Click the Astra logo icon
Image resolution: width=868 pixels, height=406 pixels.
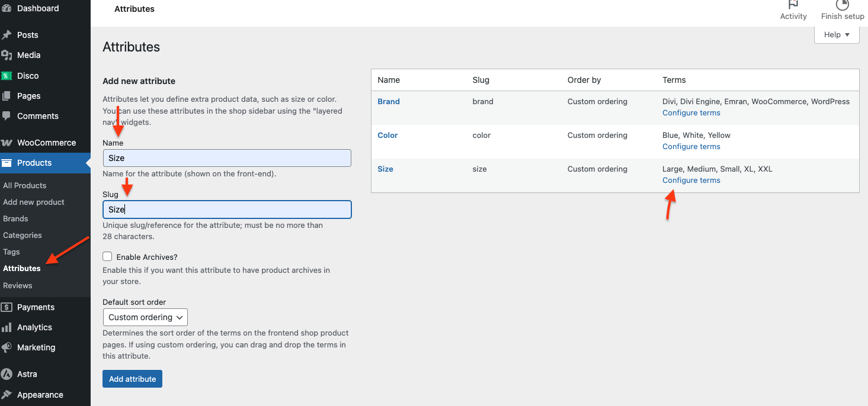(7, 374)
